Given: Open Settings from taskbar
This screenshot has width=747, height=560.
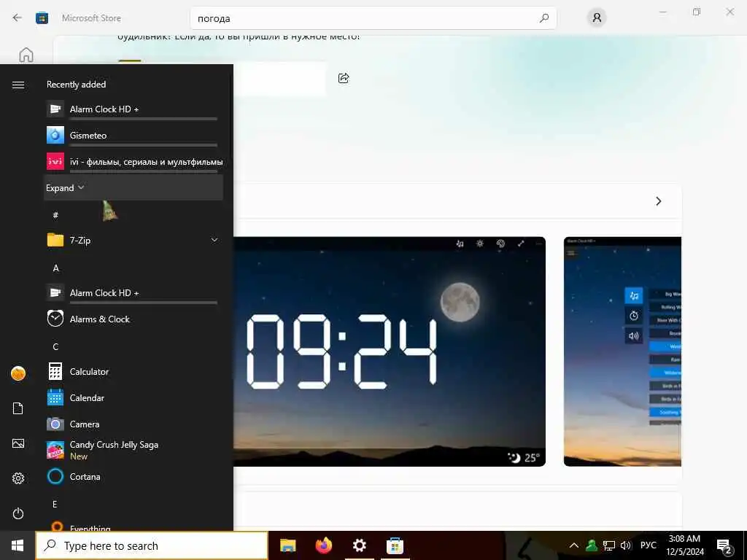Looking at the screenshot, I should [x=359, y=545].
